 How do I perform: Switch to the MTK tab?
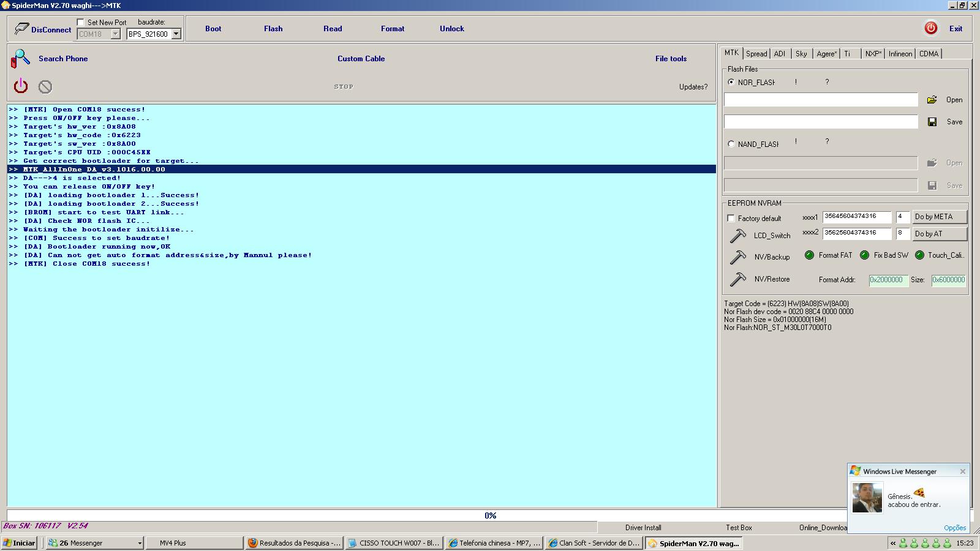(731, 53)
